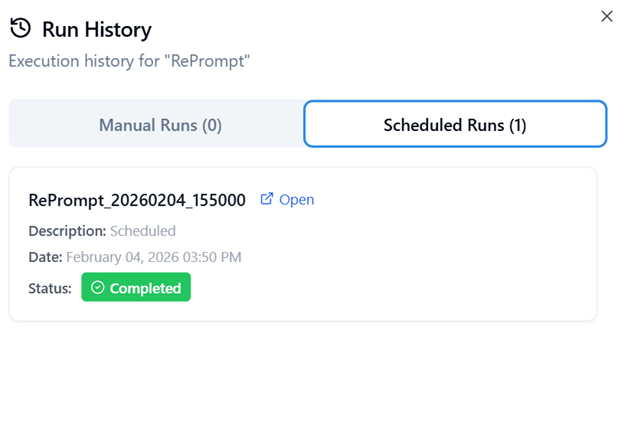Image resolution: width=624 pixels, height=432 pixels.
Task: Click the Run History clock icon
Action: pos(19,30)
